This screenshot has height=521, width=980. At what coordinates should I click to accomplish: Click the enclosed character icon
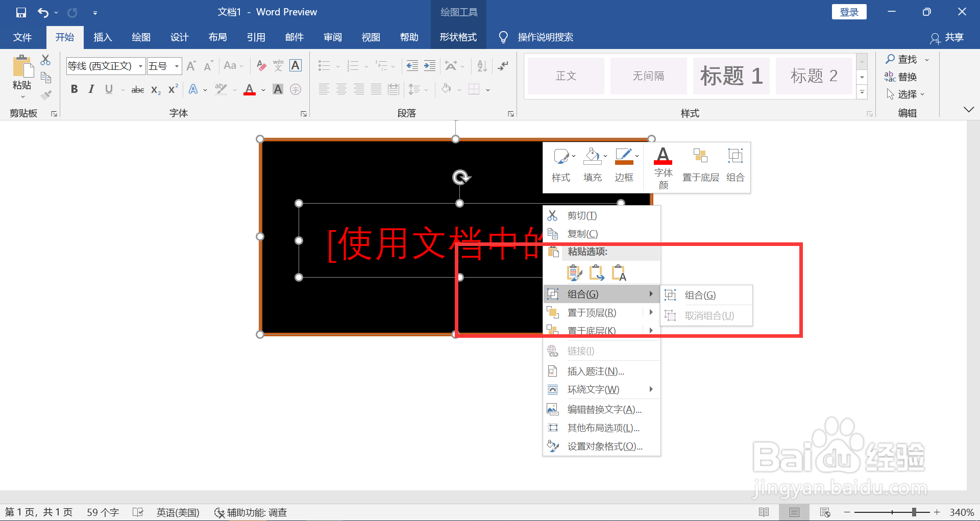point(296,90)
